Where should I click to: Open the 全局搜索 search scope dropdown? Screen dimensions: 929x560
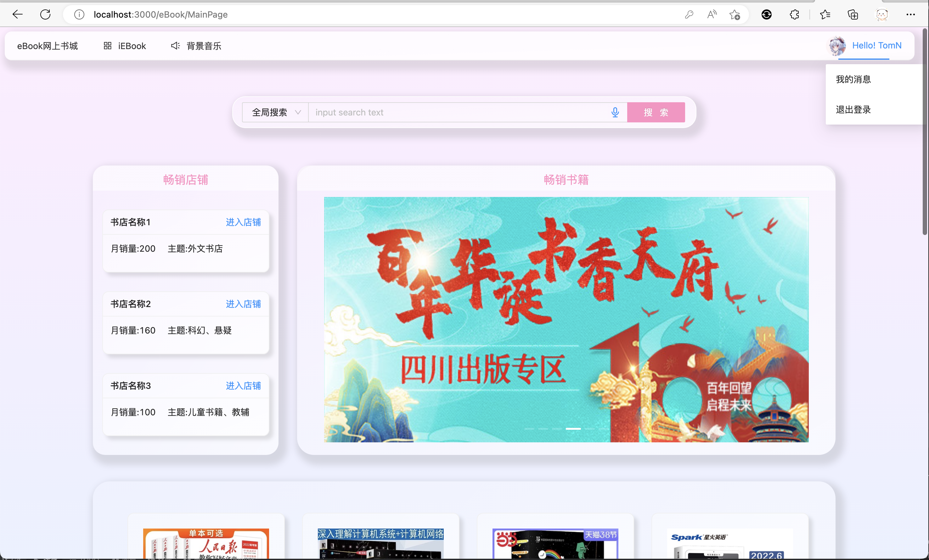(x=275, y=112)
